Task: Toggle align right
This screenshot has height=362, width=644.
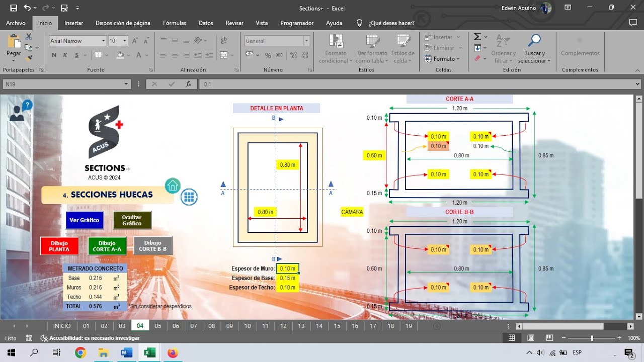Action: 186,55
